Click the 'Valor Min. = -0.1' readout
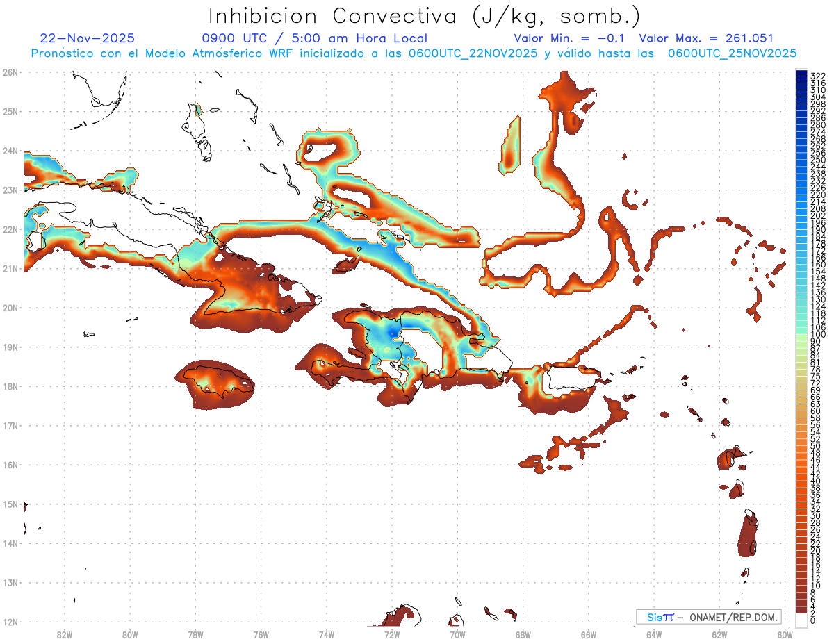Viewport: 834px width, 644px height. [x=571, y=38]
